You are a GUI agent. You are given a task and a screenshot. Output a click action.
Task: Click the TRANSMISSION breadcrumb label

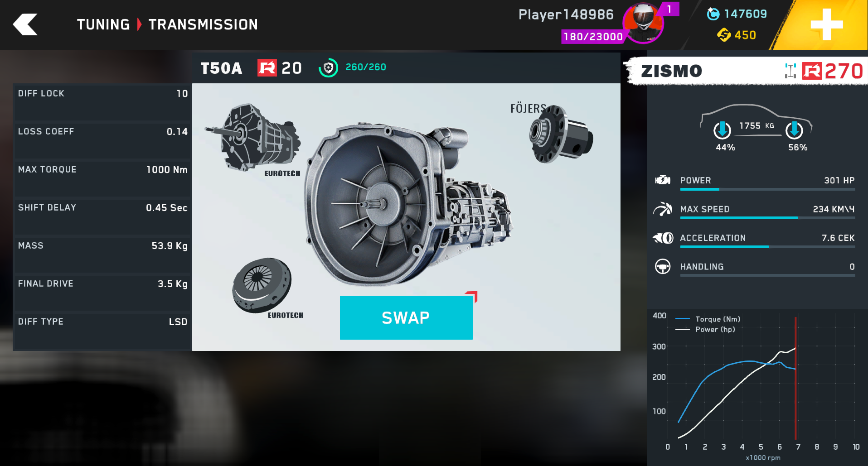click(x=203, y=24)
